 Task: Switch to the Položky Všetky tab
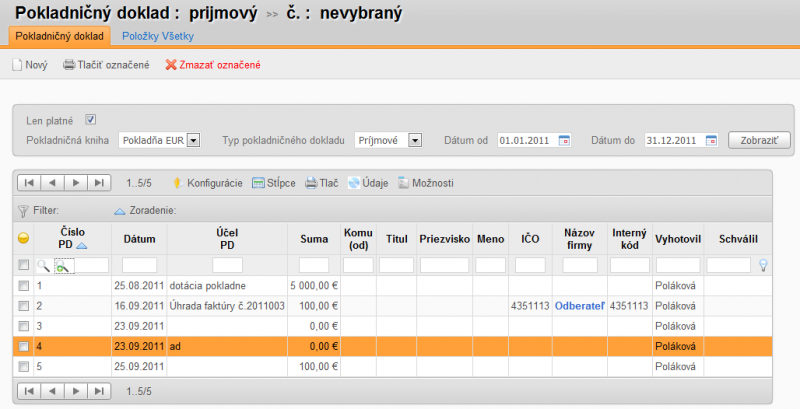point(158,36)
